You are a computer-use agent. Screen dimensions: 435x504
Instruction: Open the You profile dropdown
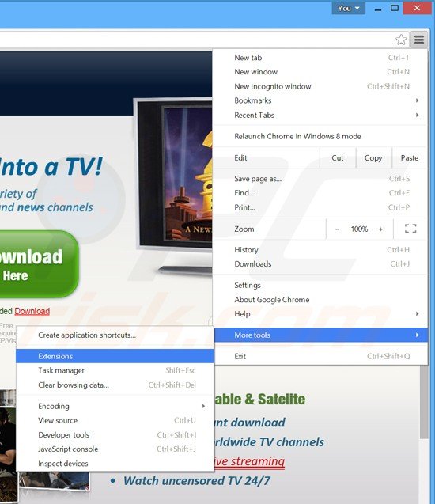pyautogui.click(x=348, y=9)
